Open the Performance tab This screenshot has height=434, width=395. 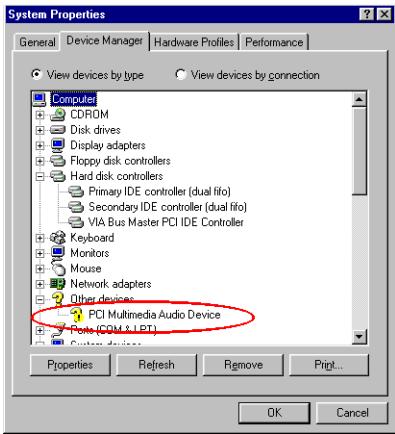274,42
